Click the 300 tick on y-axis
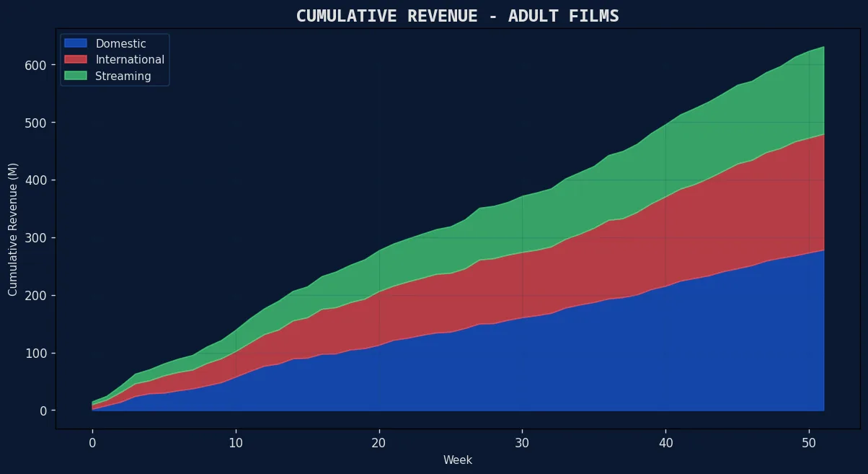 pos(37,238)
